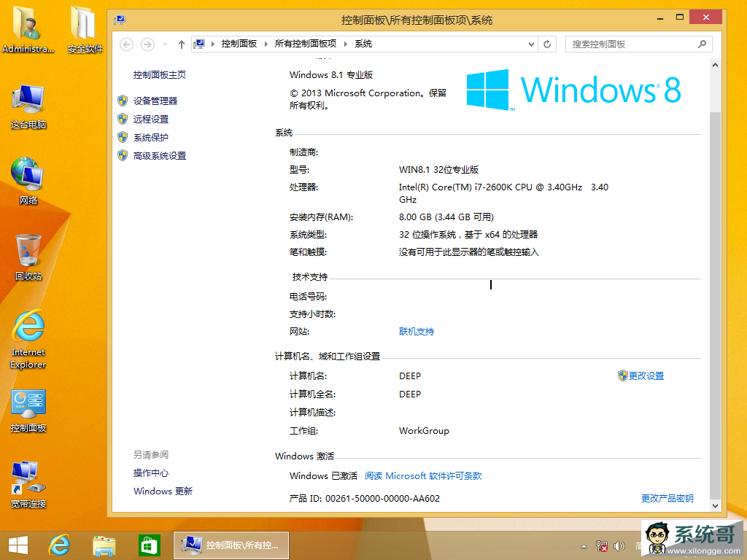Select the Internet Explorer desktop shortcut
The image size is (747, 560).
[x=28, y=339]
